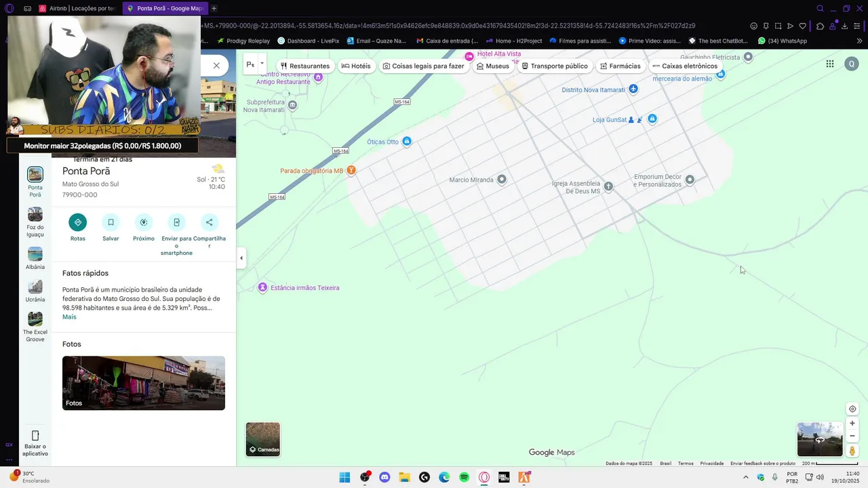Click the Próximo nearby search icon
The height and width of the screenshot is (488, 868).
point(144,222)
